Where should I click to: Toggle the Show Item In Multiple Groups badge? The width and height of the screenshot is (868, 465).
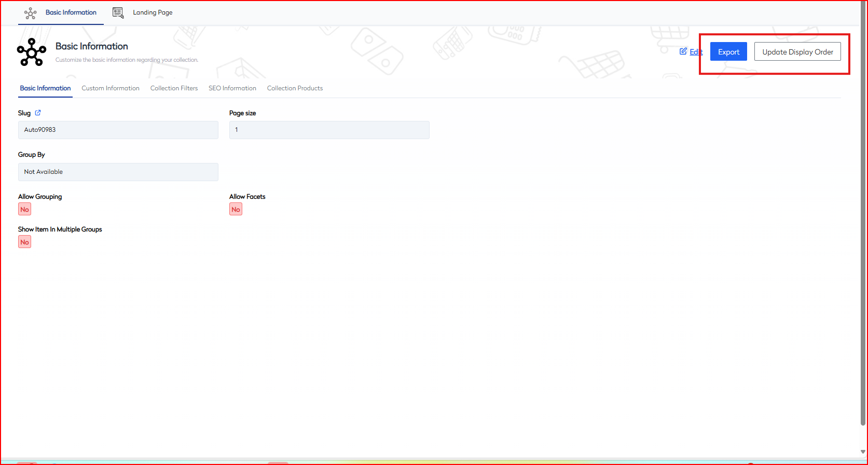coord(24,242)
